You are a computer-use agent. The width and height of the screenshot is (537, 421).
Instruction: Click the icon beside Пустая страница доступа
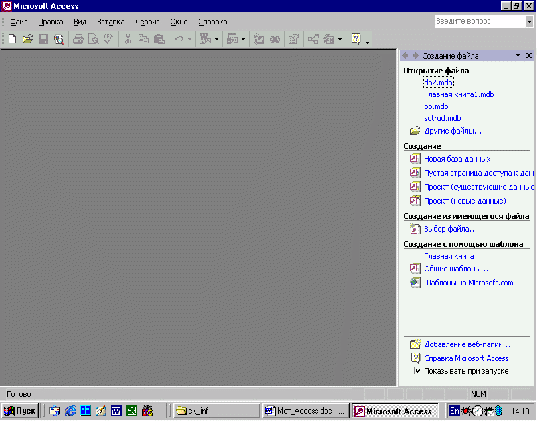[415, 173]
